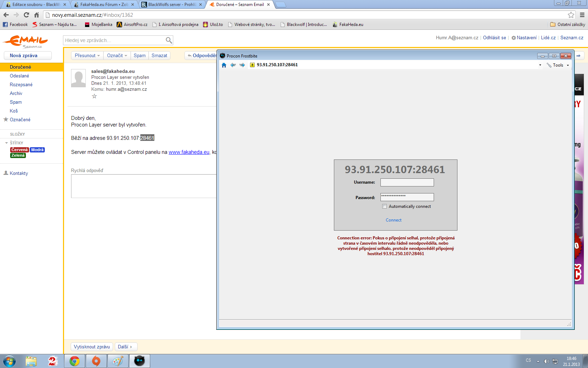Screen dimensions: 588x368
Task: Click the sender avatar thumbnail
Action: click(x=78, y=78)
